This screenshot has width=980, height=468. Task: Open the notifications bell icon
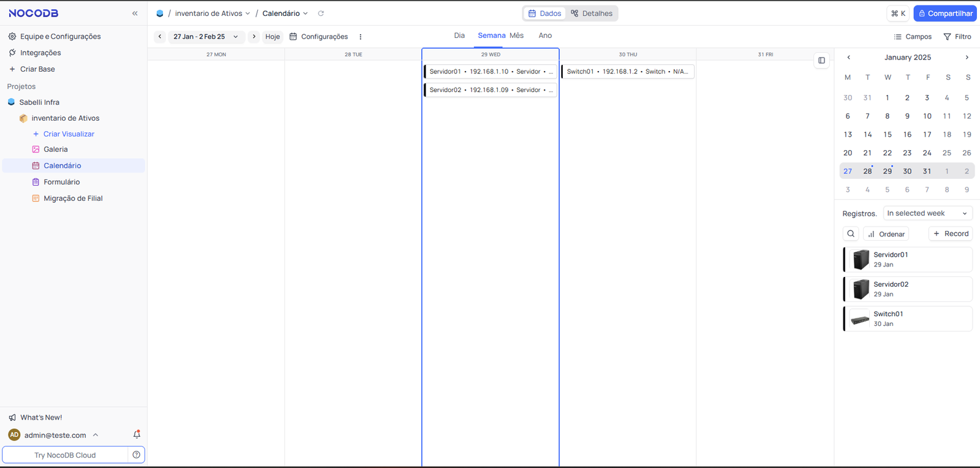(x=137, y=435)
